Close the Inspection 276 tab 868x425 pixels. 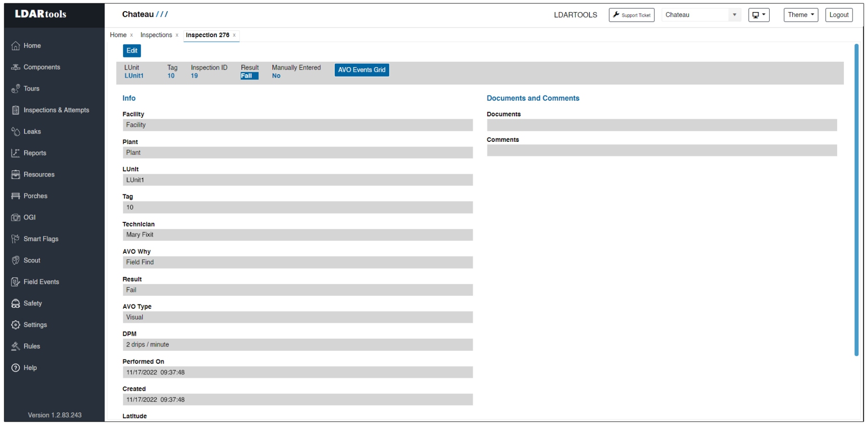(x=234, y=35)
